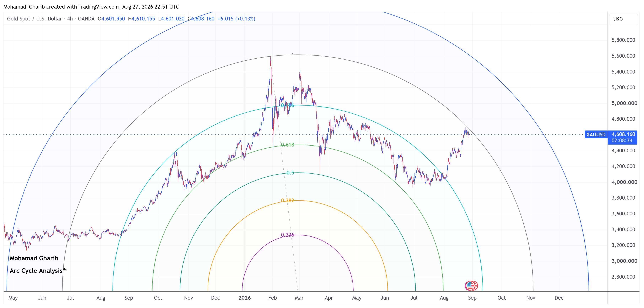644x308 pixels.
Task: Click the 0.382 Fibonacci arc label
Action: pos(287,201)
